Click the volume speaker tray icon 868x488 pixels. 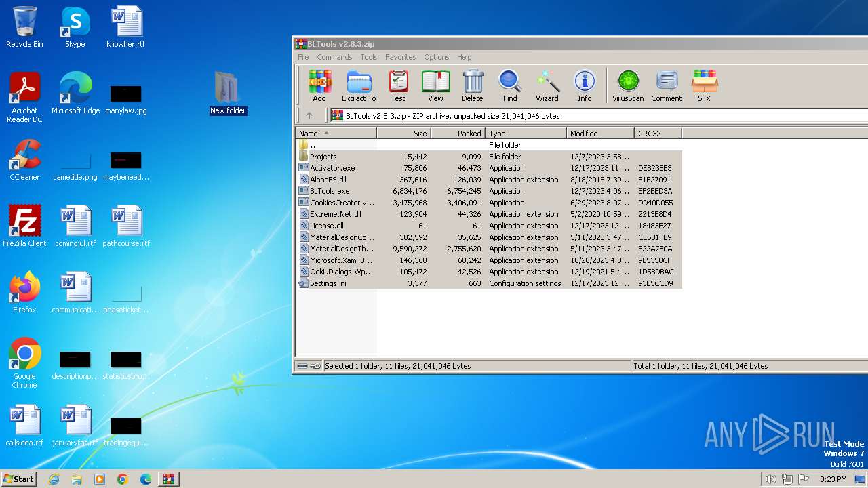coord(770,479)
